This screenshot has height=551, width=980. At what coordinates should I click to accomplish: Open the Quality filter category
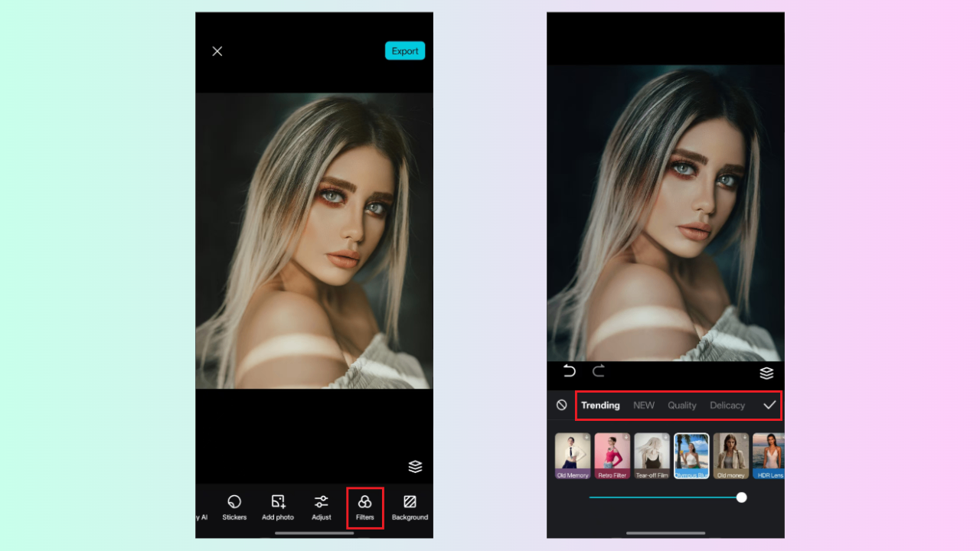[681, 405]
